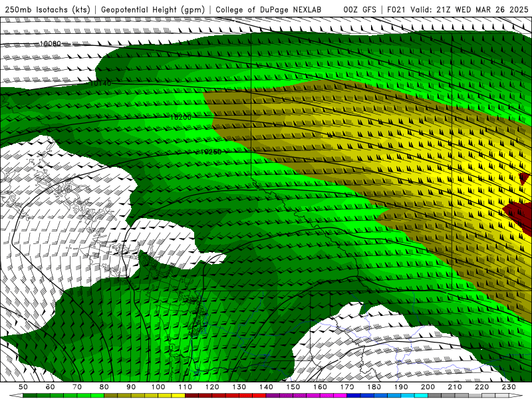Click the bright yellow legend swatch ending at 110
The width and height of the screenshot is (532, 399).
(178, 396)
